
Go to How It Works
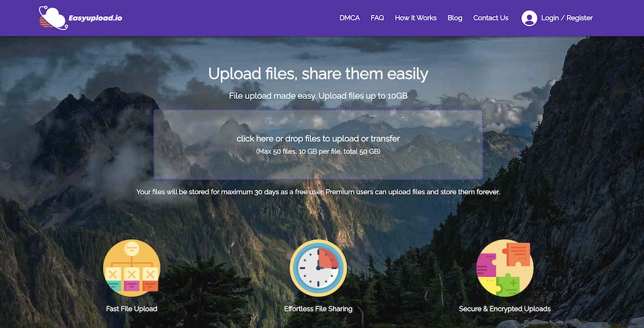[416, 18]
